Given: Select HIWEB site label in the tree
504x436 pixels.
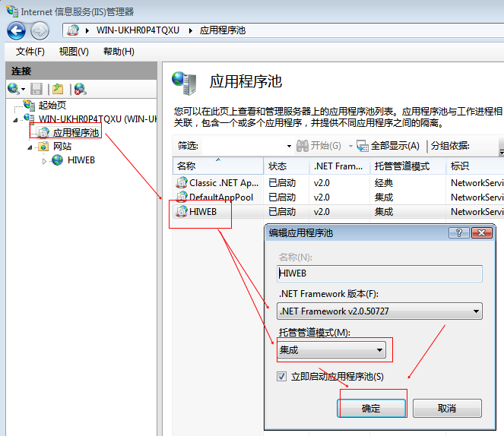Looking at the screenshot, I should click(81, 160).
